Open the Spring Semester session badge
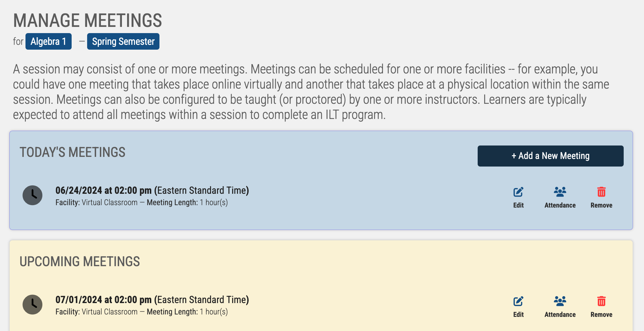Viewport: 644px width, 331px height. coord(123,41)
